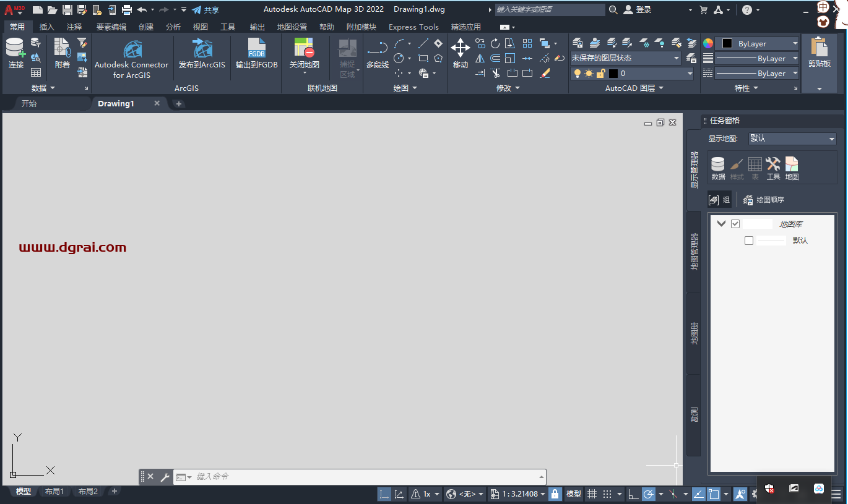Click the 模型 button in status bar
Screen dimensions: 848x504
574,494
